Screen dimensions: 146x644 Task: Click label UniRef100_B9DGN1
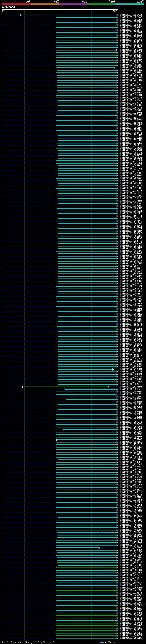click(x=131, y=58)
